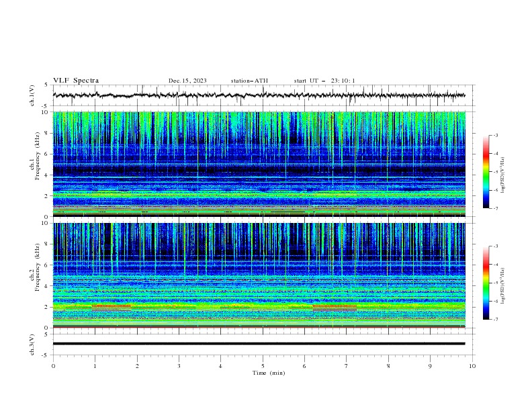Screen dimensions: 532x411
Task: Click the ch.1 voltage waveform trace
Action: pos(259,95)
